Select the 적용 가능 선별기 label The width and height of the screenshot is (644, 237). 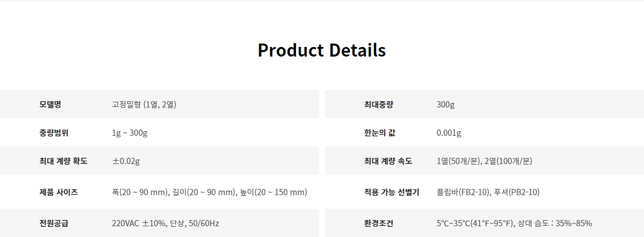pos(391,192)
